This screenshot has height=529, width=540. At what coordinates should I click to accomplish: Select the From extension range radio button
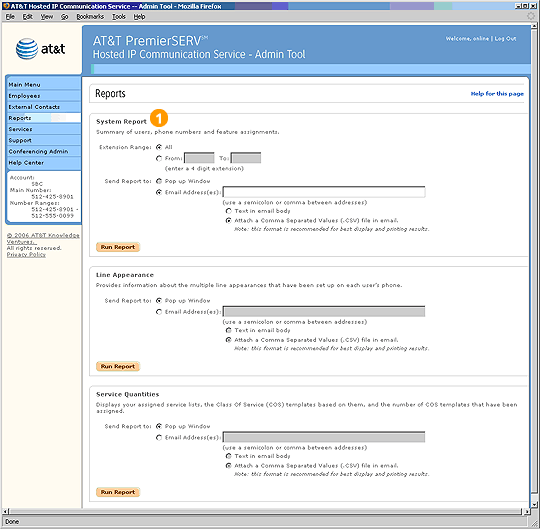[159, 158]
